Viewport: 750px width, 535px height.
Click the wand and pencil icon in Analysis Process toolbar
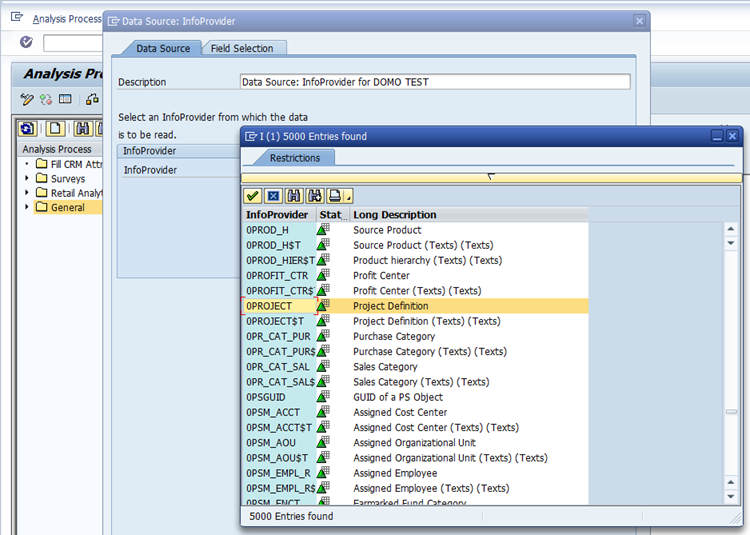point(27,99)
